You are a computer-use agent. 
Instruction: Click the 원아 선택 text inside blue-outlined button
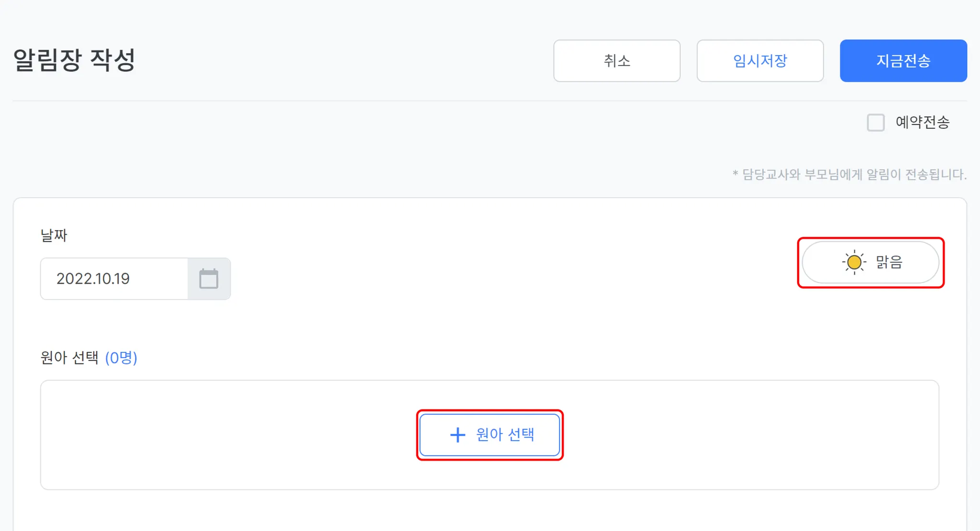coord(505,435)
